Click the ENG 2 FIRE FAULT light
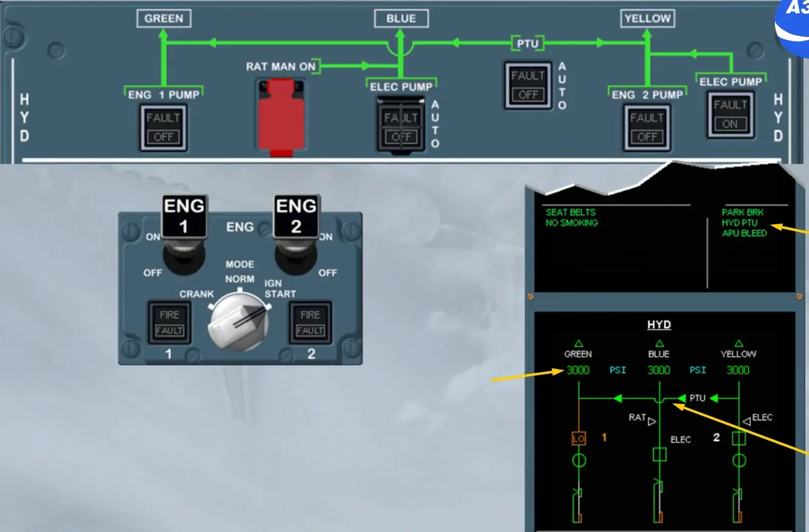 coord(310,323)
